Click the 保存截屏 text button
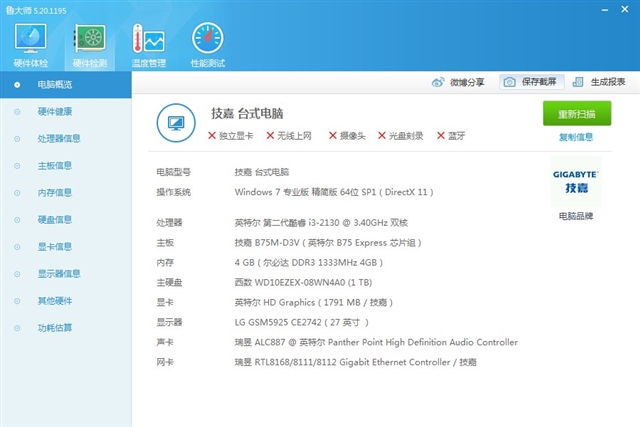Screen dimensions: 640x427 click(539, 82)
